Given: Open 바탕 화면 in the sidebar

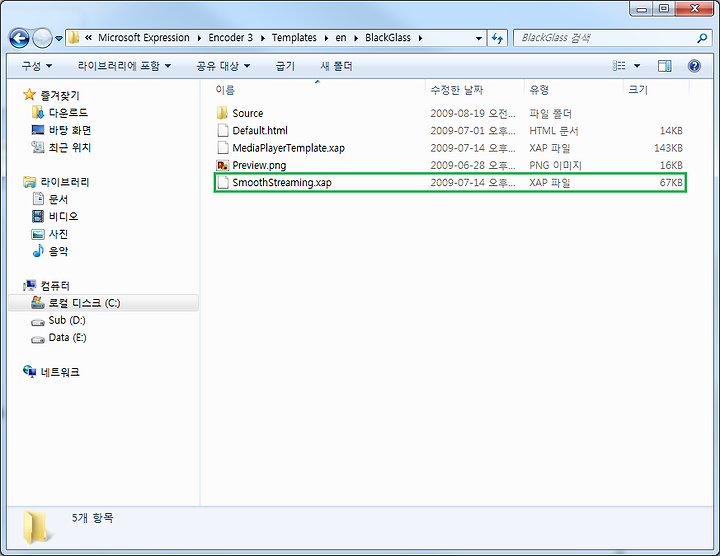Looking at the screenshot, I should pos(70,130).
